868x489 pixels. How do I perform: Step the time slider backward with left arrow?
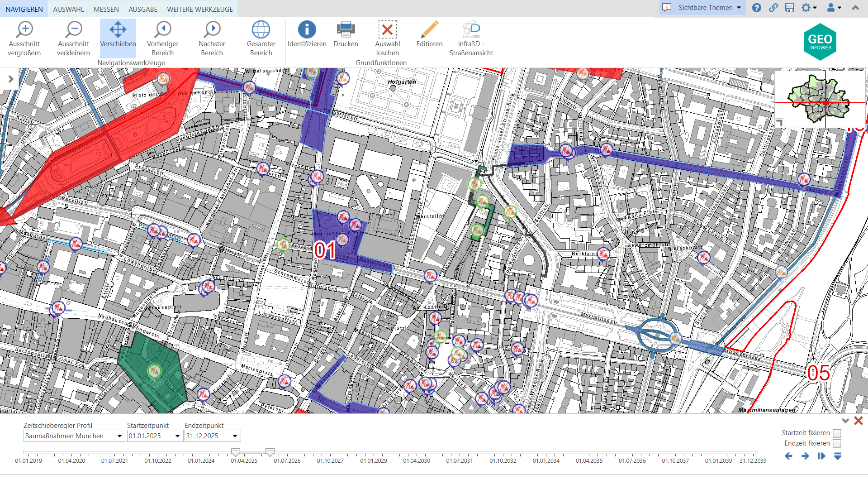point(788,456)
